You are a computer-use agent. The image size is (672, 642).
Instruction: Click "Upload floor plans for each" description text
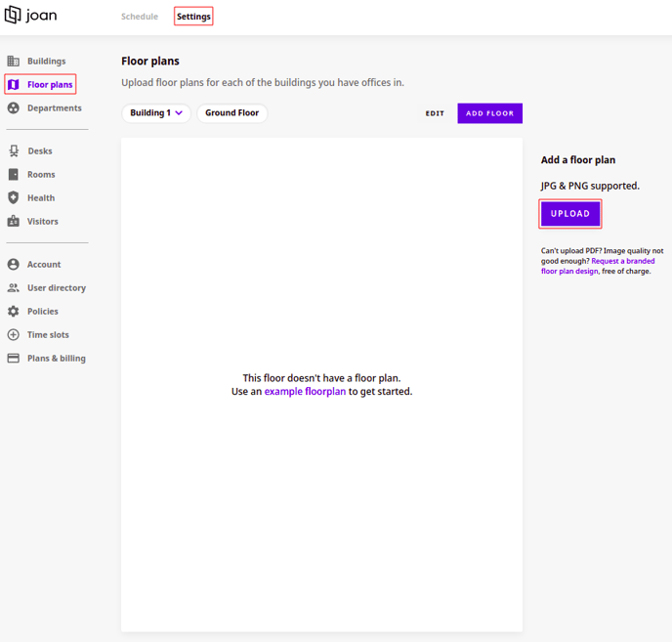pos(263,82)
